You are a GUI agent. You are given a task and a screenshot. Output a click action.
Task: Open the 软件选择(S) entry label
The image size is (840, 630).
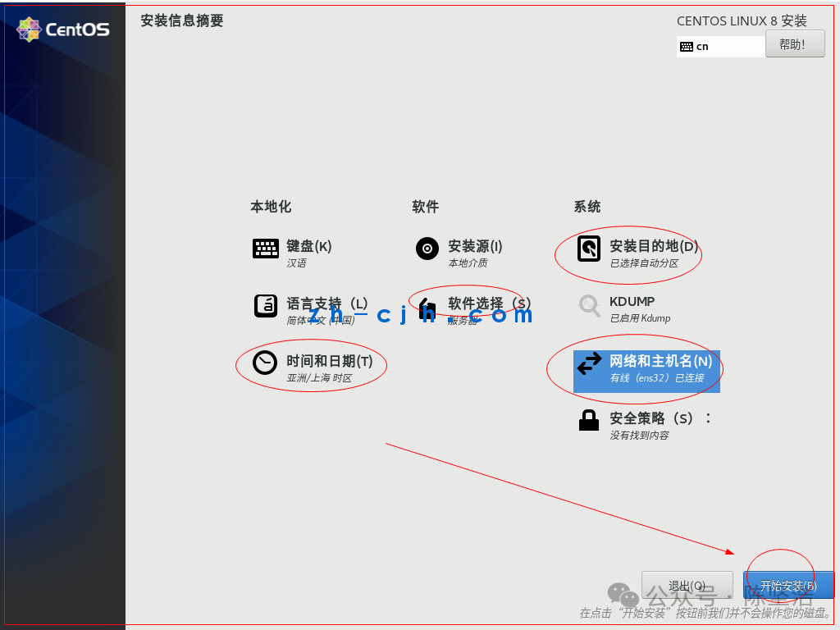coord(490,304)
